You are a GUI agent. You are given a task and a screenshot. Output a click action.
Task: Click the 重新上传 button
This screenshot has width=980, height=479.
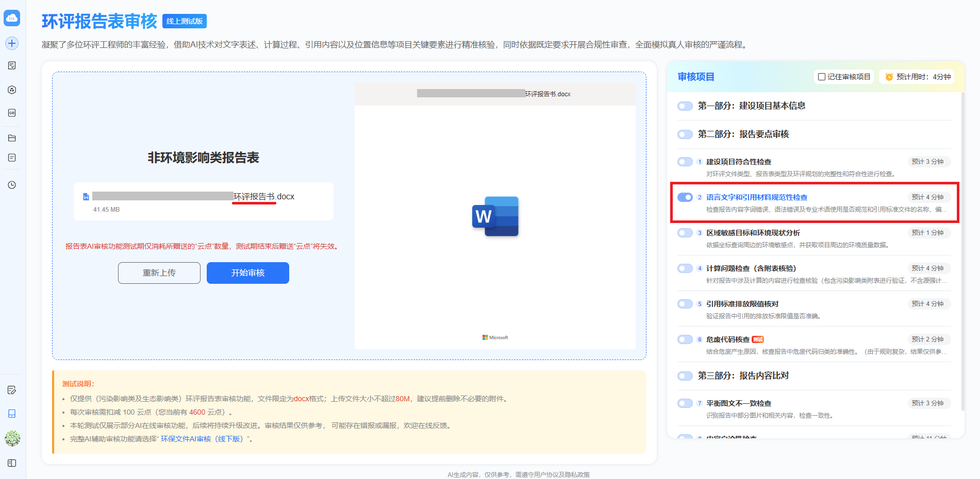tap(159, 273)
